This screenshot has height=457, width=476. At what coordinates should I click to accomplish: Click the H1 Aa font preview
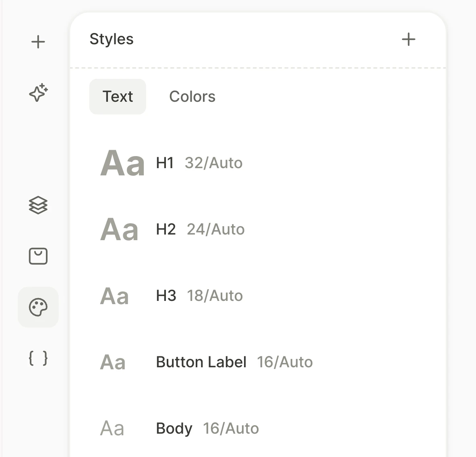tap(122, 163)
